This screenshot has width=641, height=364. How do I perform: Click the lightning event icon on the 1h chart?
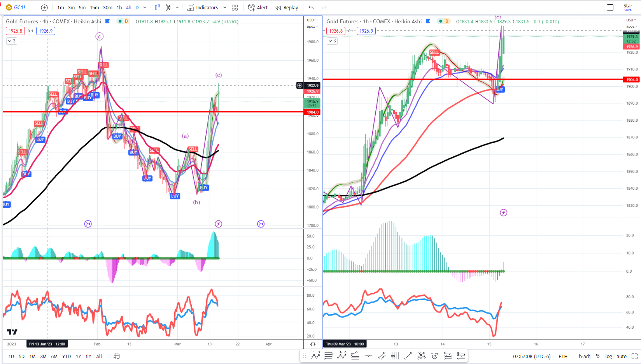pyautogui.click(x=503, y=213)
